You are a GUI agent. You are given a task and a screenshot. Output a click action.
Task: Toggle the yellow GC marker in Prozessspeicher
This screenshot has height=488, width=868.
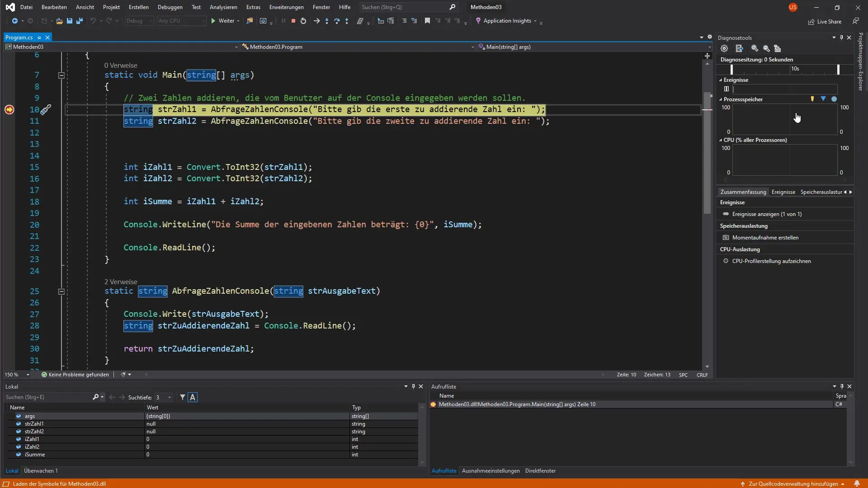click(x=812, y=99)
